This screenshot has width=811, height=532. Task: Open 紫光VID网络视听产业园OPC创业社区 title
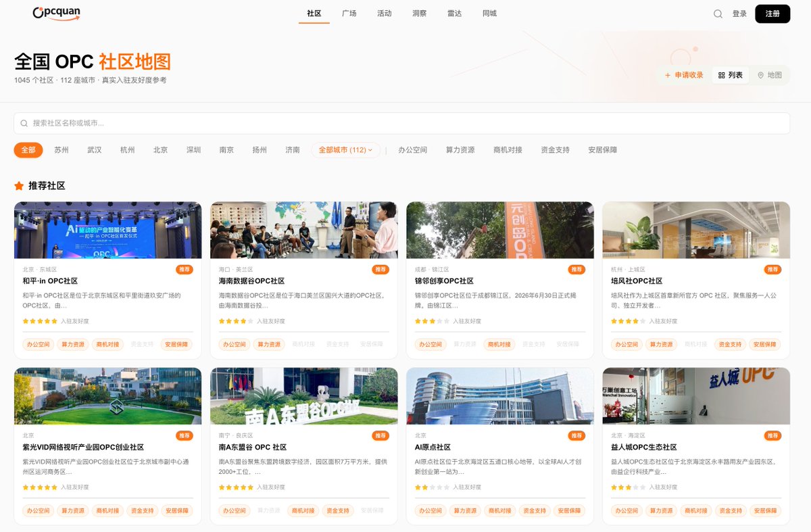(x=83, y=448)
